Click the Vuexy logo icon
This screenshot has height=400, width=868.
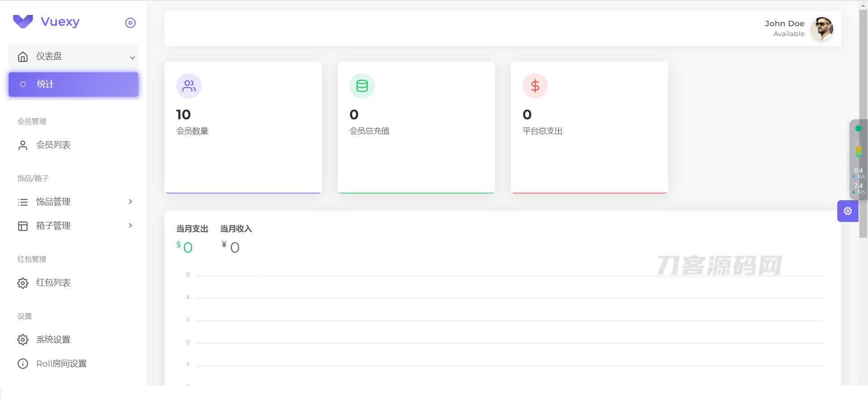(23, 21)
